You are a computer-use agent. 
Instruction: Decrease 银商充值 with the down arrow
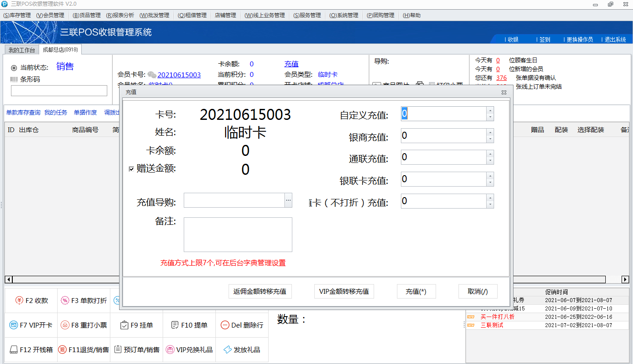coord(490,139)
